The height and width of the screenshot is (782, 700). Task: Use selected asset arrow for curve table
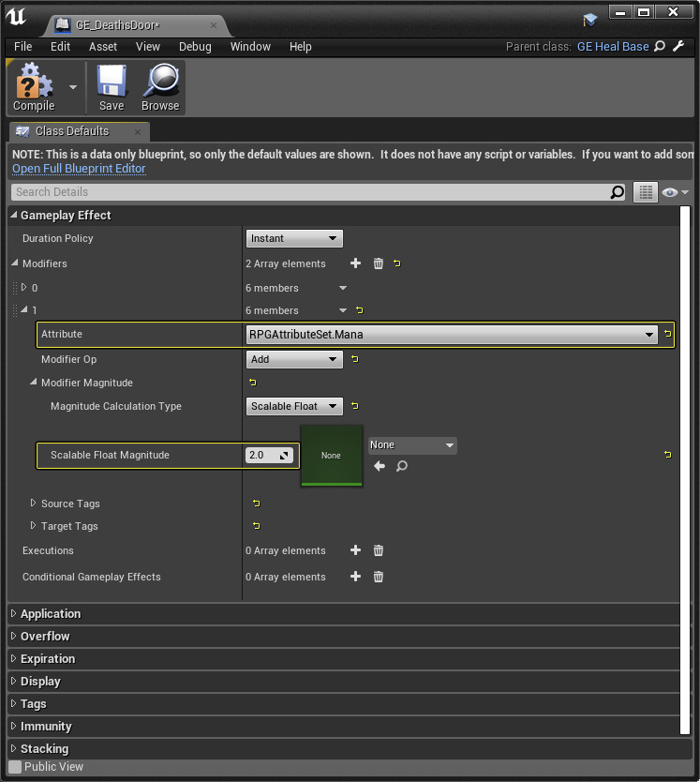(x=380, y=466)
